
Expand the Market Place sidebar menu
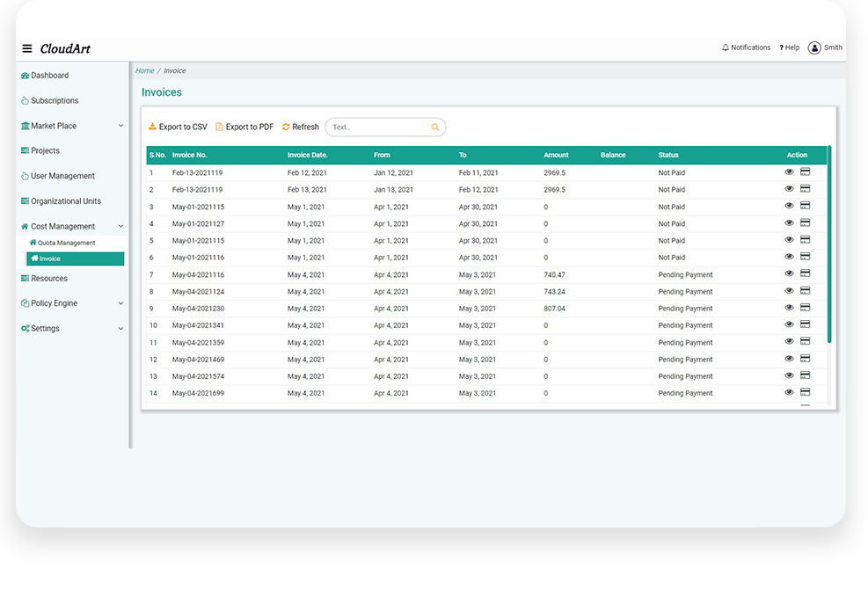[x=120, y=126]
